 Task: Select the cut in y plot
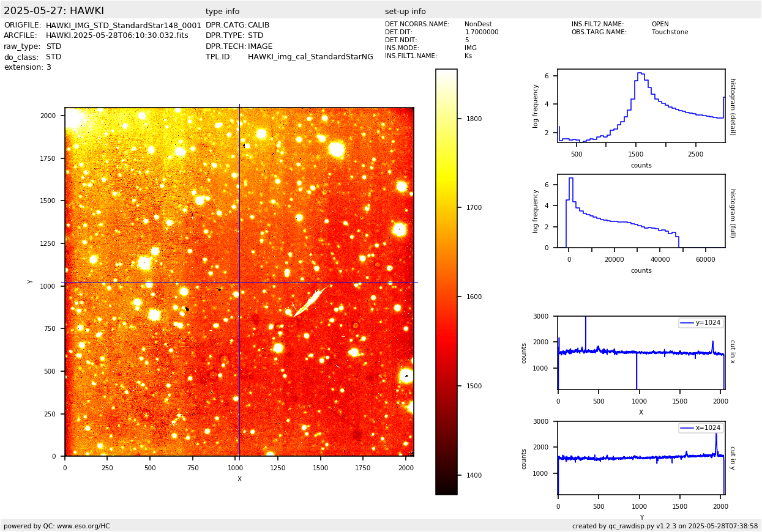pos(641,458)
